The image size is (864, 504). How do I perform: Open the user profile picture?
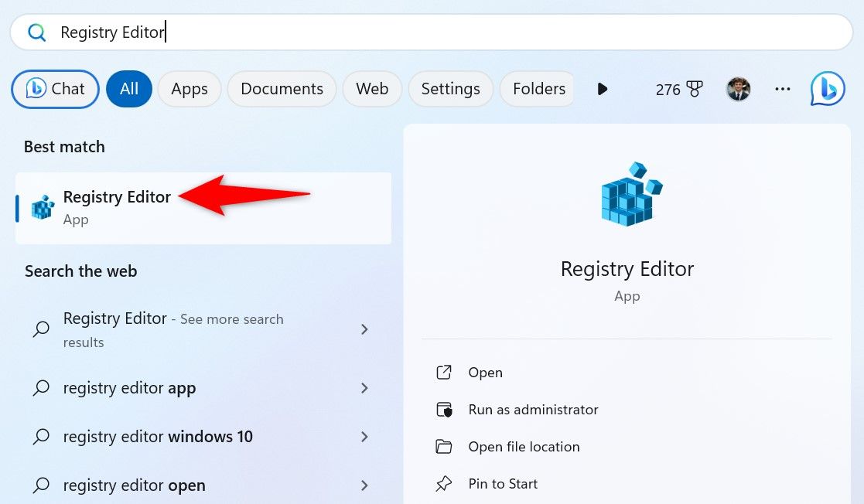pos(739,89)
